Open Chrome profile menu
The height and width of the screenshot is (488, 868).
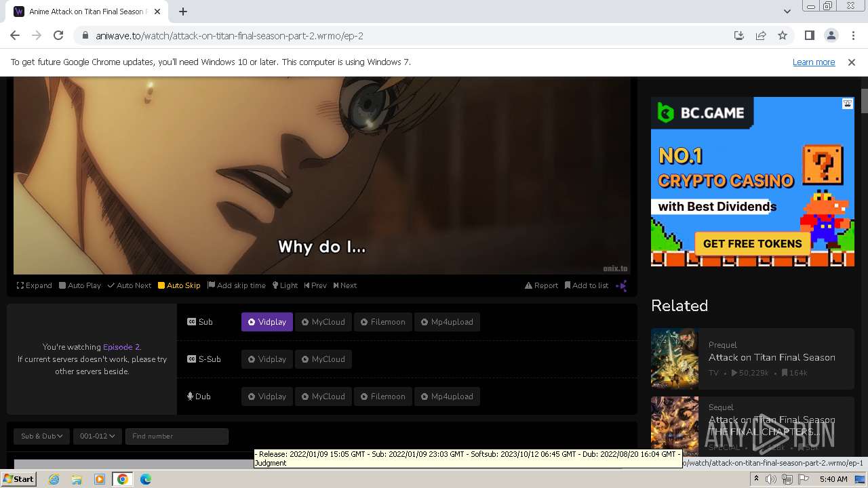[x=831, y=36]
